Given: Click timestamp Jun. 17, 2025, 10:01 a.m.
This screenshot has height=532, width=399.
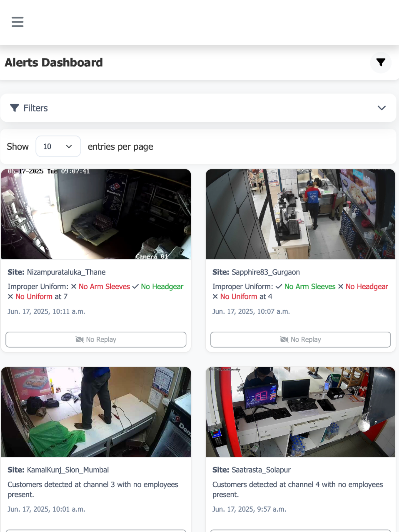Looking at the screenshot, I should (46, 509).
